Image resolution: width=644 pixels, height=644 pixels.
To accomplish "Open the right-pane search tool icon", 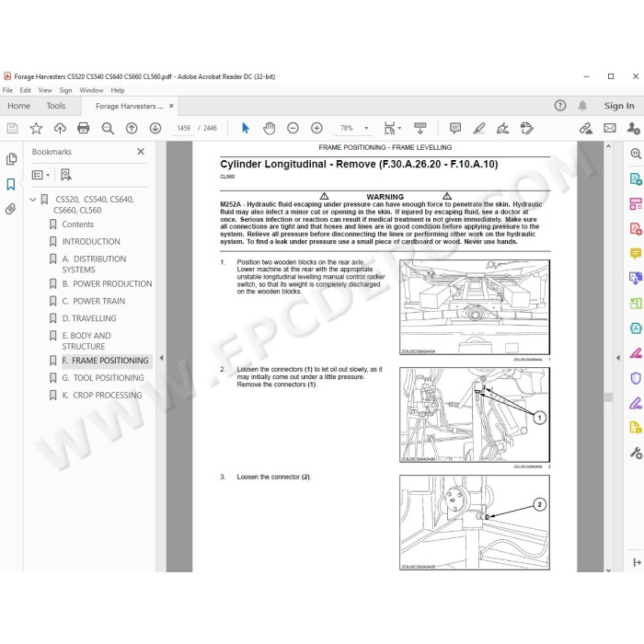I will coord(636,154).
